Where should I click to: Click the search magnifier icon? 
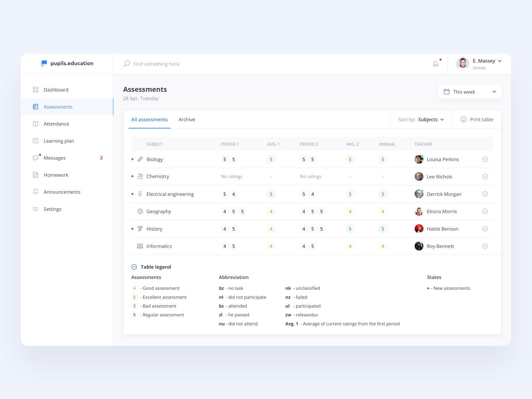[x=127, y=64]
